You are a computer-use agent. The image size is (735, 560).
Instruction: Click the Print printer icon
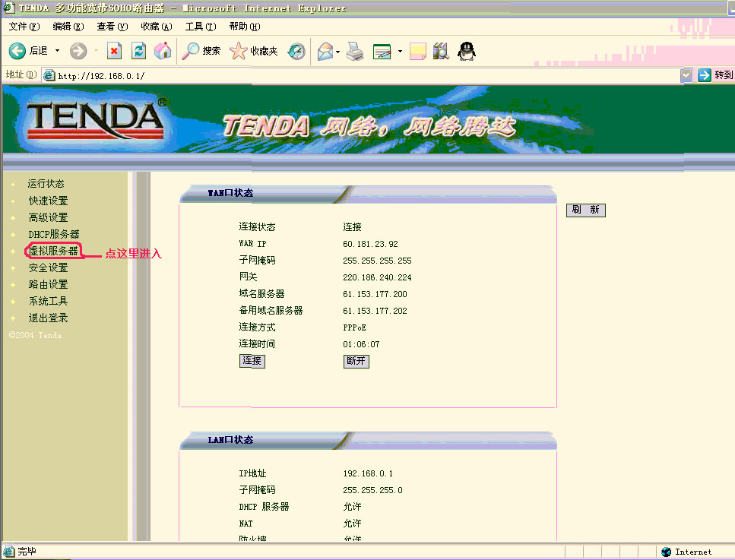[355, 51]
